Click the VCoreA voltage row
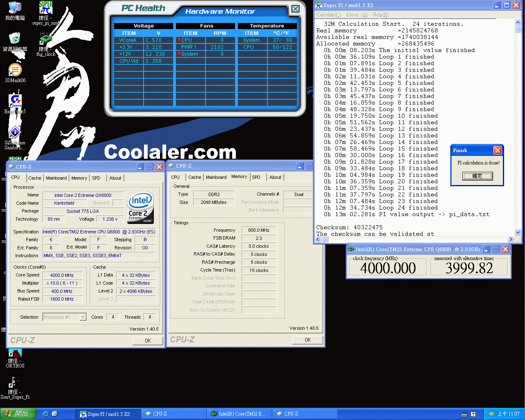525x420 pixels. [x=143, y=40]
